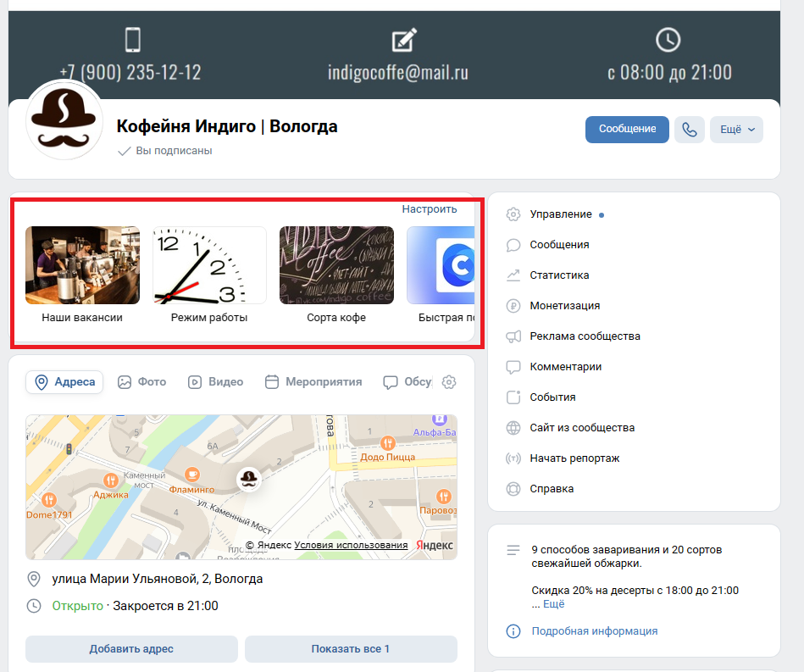Click the Додо Пицца restaurant map pin

tap(388, 442)
